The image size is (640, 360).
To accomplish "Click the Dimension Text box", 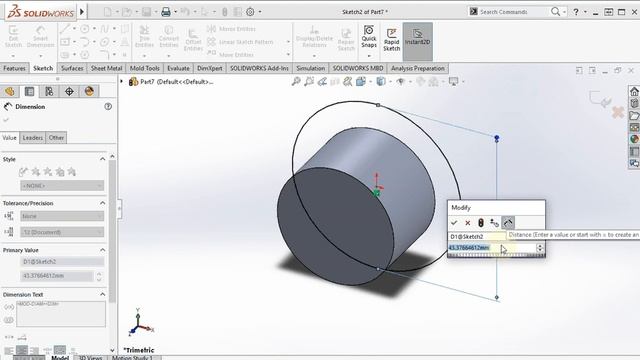I will pyautogui.click(x=61, y=314).
